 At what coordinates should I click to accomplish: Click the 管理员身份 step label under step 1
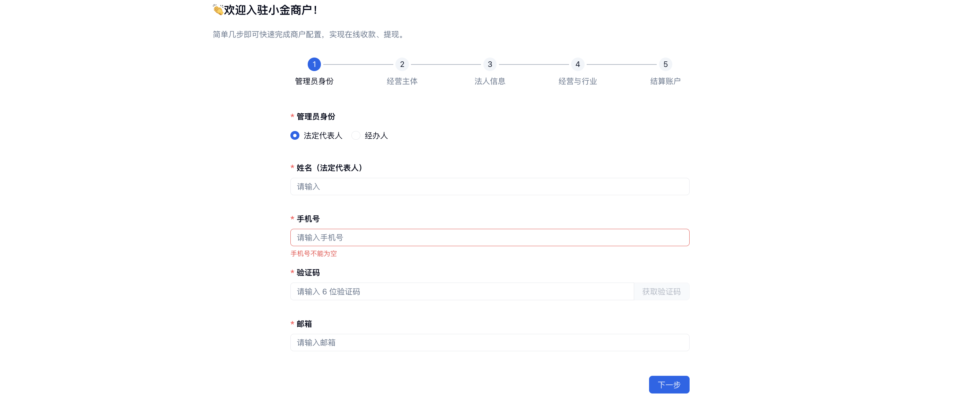tap(314, 81)
